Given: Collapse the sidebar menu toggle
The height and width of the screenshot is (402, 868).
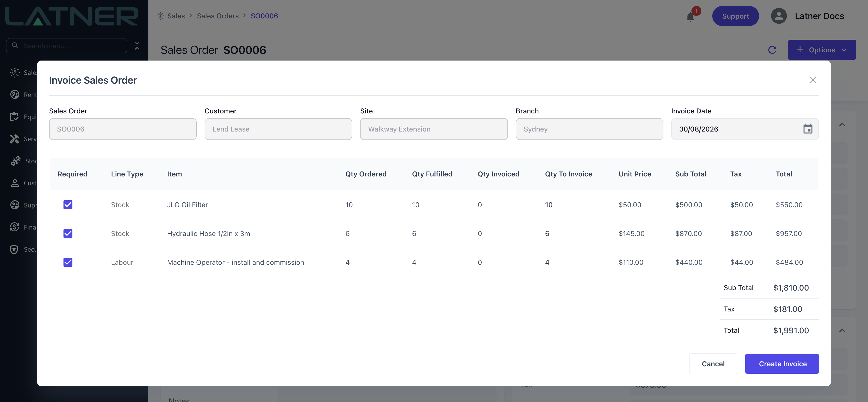Looking at the screenshot, I should [x=137, y=45].
